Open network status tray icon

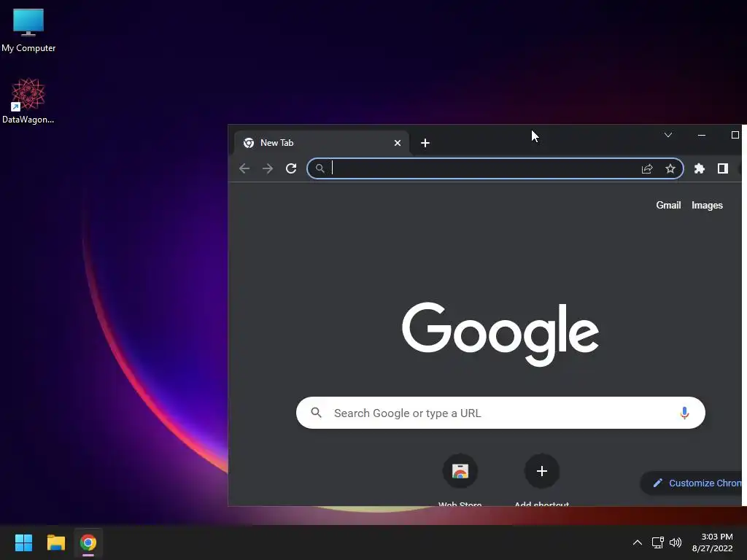(657, 542)
